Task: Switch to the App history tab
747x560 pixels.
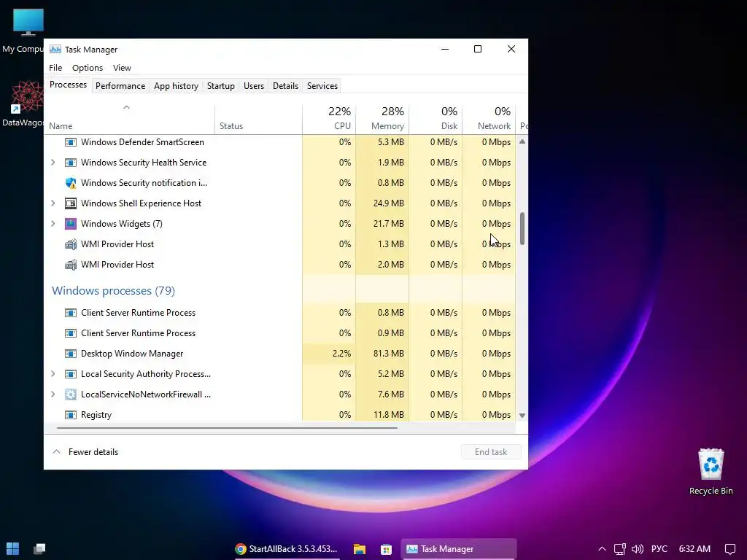Action: [x=176, y=86]
